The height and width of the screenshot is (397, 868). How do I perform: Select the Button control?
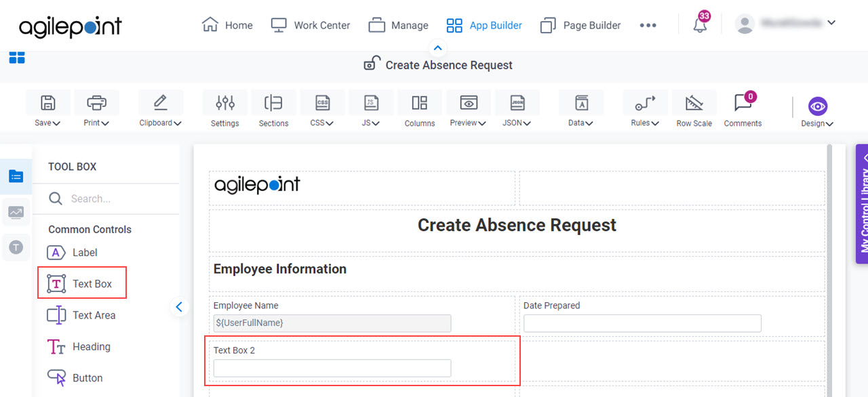[x=75, y=378]
